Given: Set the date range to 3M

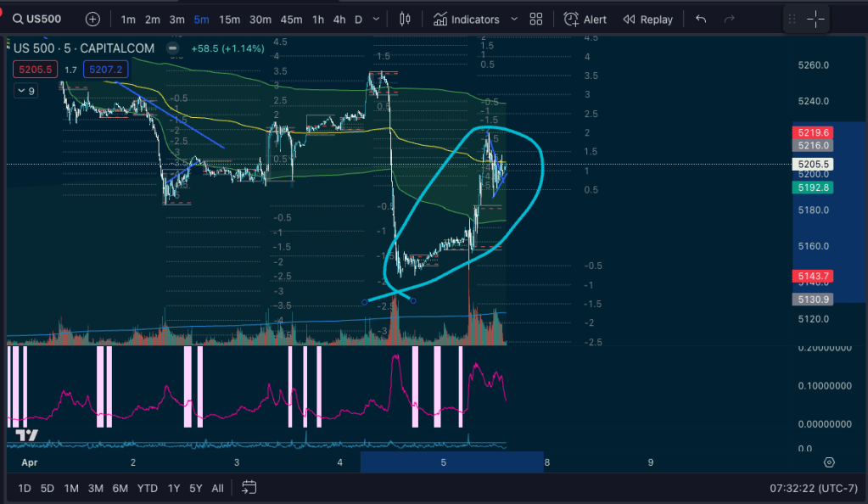Looking at the screenshot, I should [96, 488].
